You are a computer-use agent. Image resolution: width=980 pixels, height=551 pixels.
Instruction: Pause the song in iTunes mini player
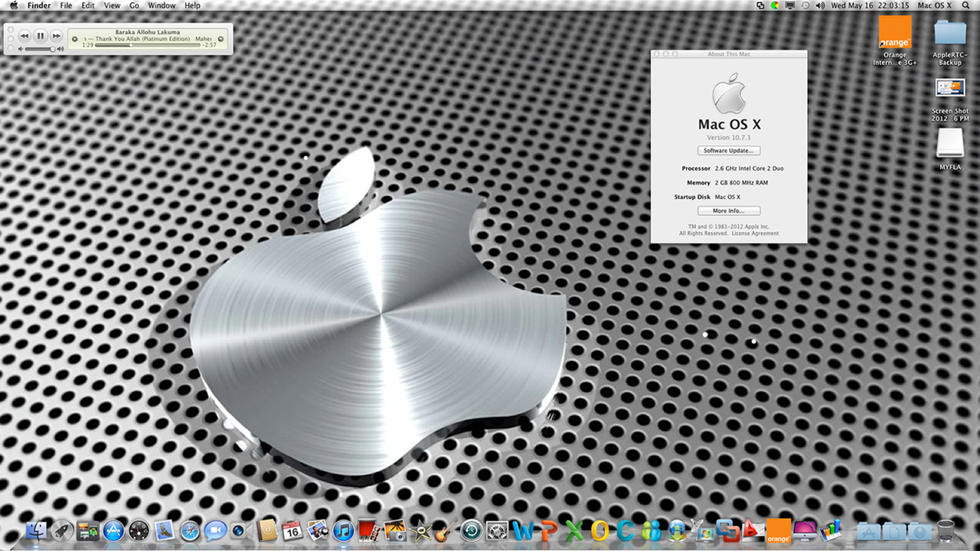40,35
